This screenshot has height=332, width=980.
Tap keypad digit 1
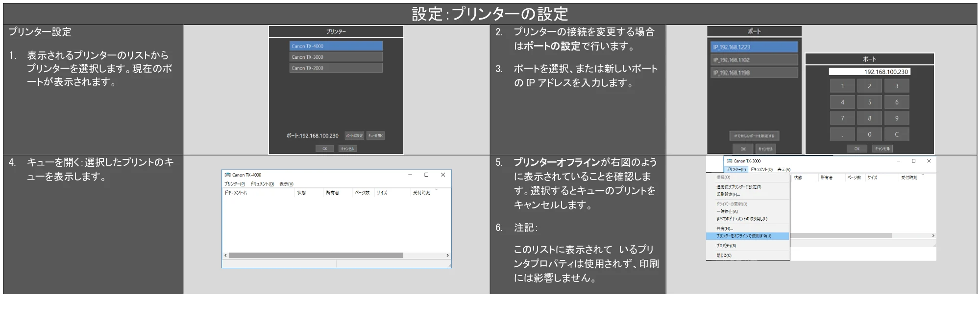pos(842,86)
